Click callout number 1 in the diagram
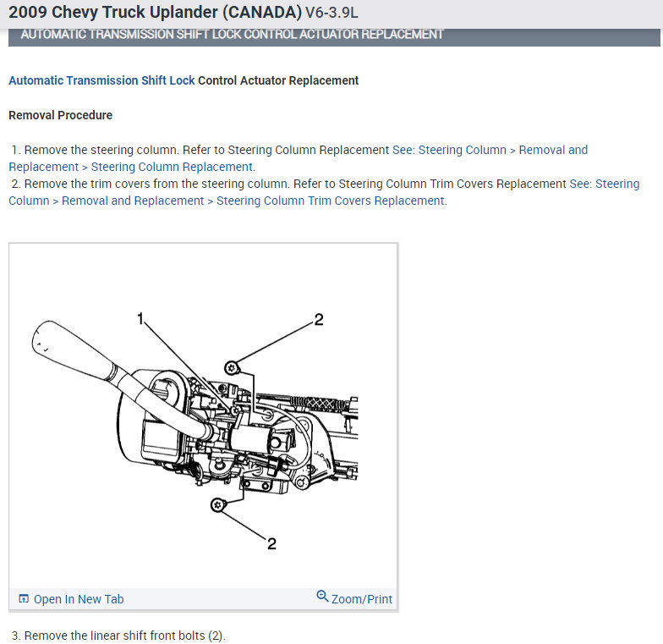663x644 pixels. (141, 318)
